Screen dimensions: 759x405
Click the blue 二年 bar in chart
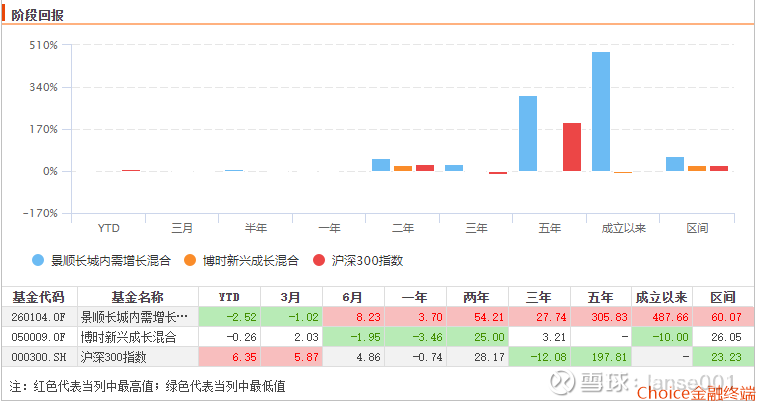click(x=381, y=165)
